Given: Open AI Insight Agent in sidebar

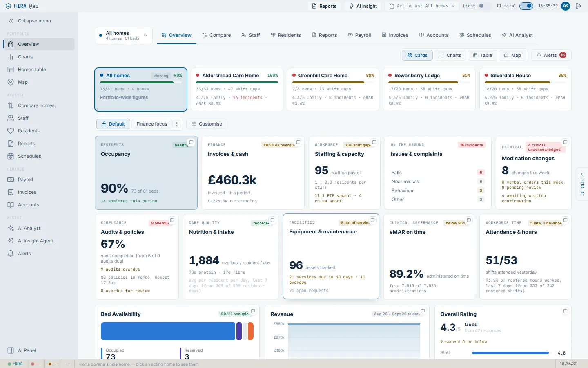Looking at the screenshot, I should [39, 241].
